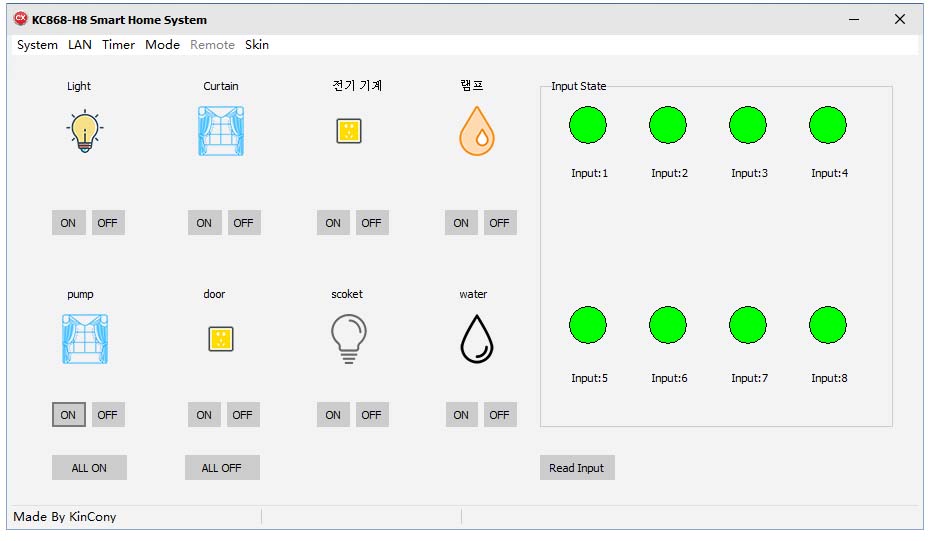
Task: Switch the pump ON
Action: [x=69, y=415]
